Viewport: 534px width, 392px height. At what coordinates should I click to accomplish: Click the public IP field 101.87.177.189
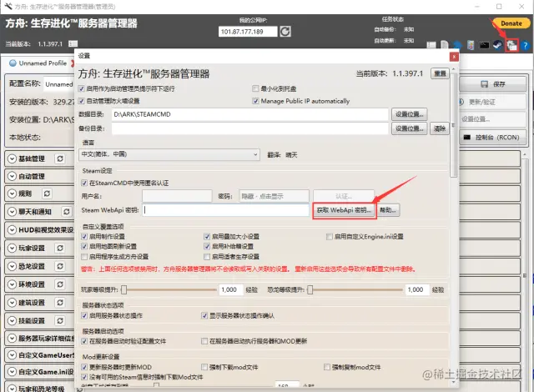pos(248,32)
